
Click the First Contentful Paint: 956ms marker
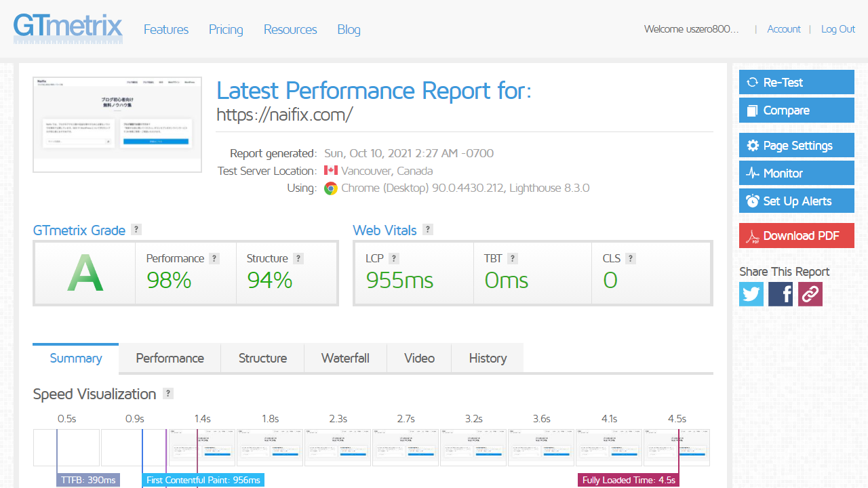(x=203, y=480)
